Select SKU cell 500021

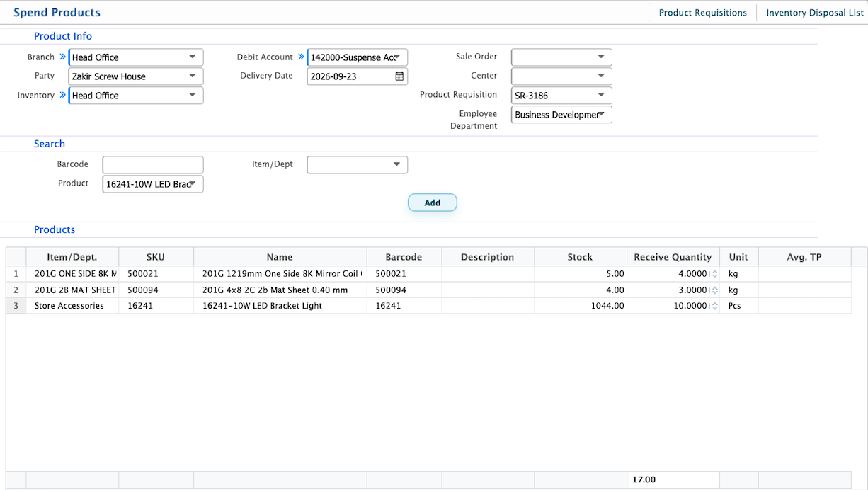[x=156, y=274]
